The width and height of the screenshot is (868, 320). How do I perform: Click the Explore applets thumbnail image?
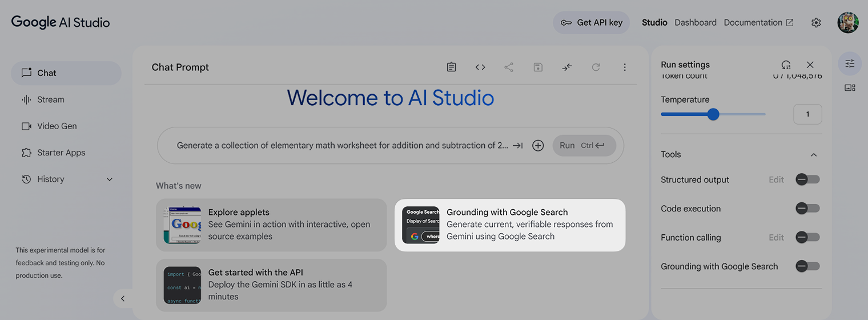point(182,225)
